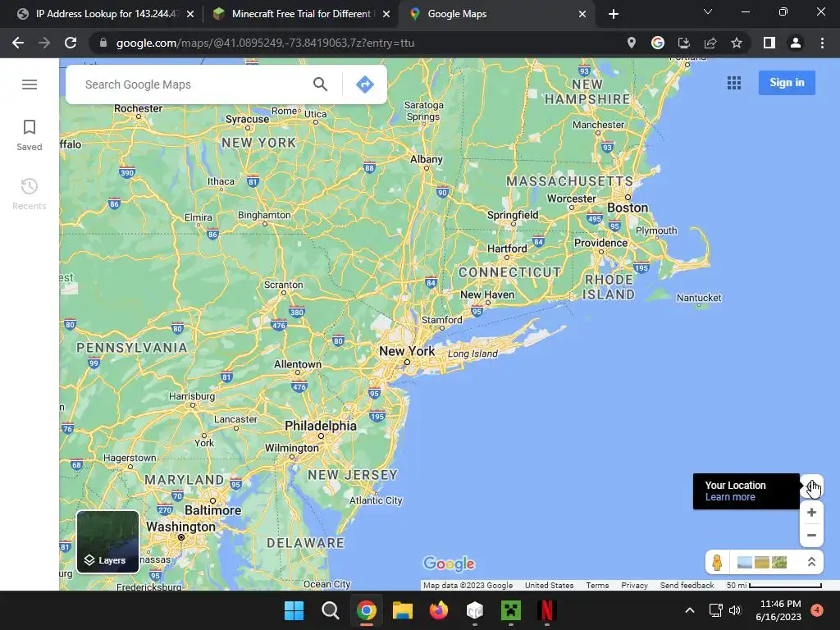
Task: Open Directions from the blue arrow icon
Action: [365, 84]
